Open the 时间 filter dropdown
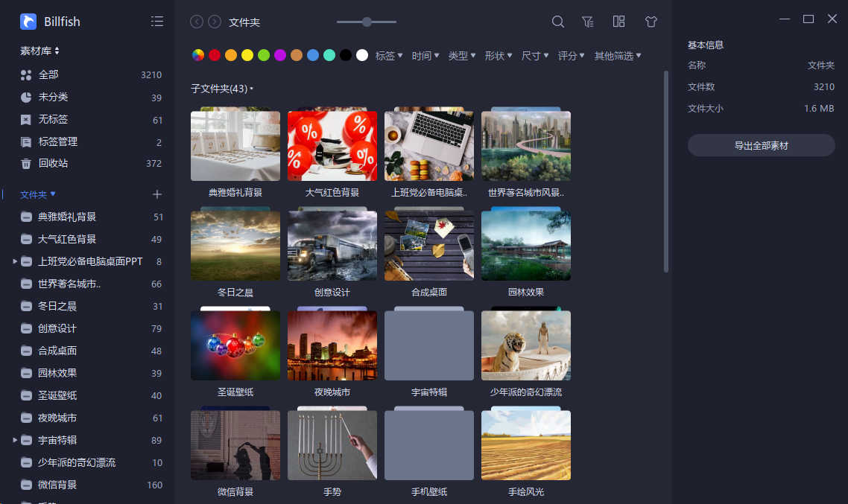848x504 pixels. (425, 56)
